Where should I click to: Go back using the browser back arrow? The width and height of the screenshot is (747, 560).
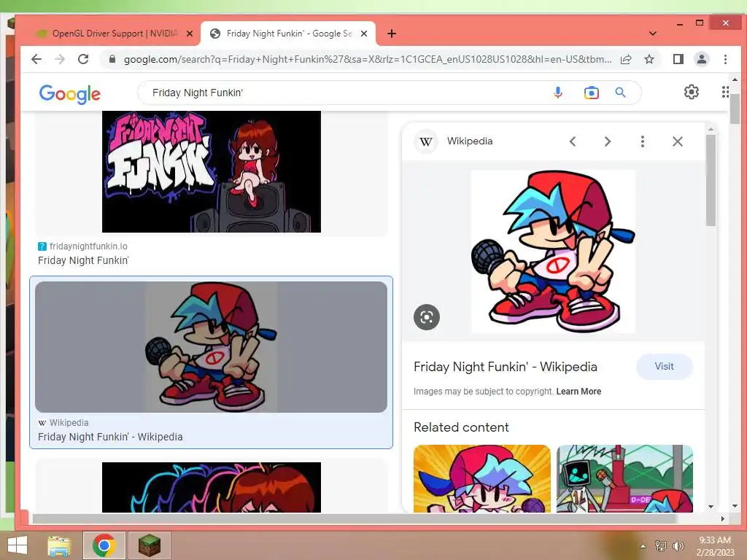pos(36,59)
